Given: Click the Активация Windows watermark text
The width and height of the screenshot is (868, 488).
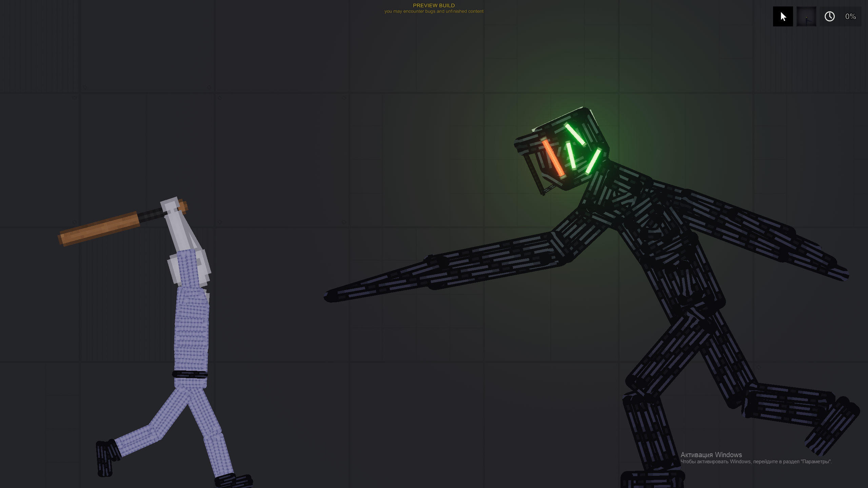Looking at the screenshot, I should (x=711, y=455).
